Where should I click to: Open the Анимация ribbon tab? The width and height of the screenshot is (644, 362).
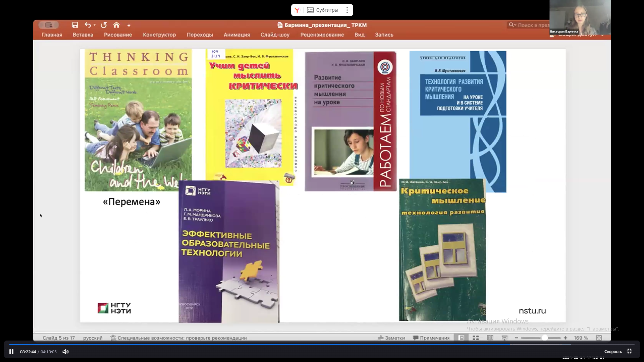(236, 35)
